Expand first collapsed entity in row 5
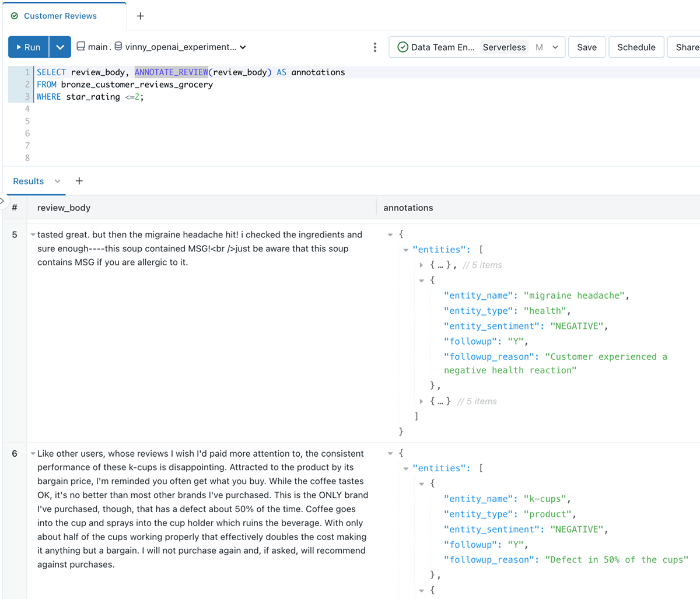The image size is (700, 599). (421, 265)
